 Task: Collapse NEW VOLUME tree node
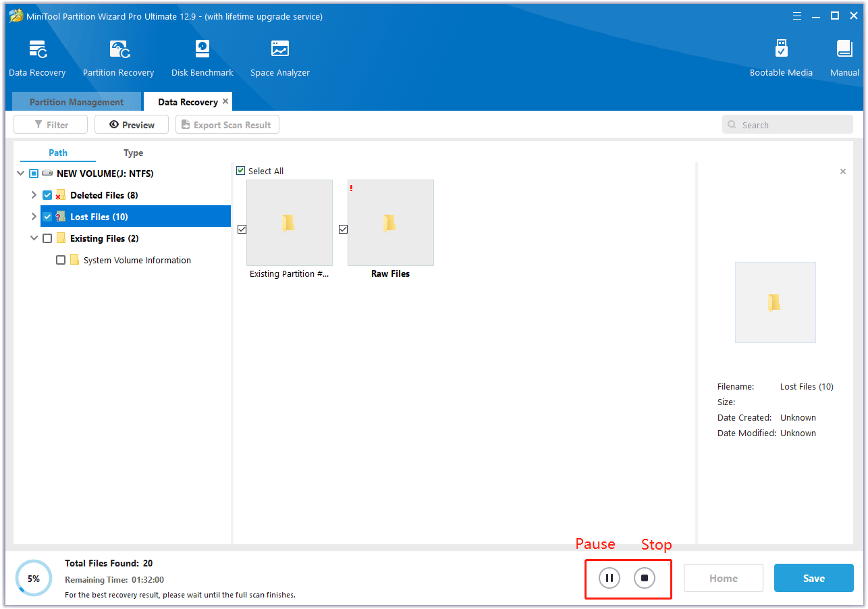[21, 174]
